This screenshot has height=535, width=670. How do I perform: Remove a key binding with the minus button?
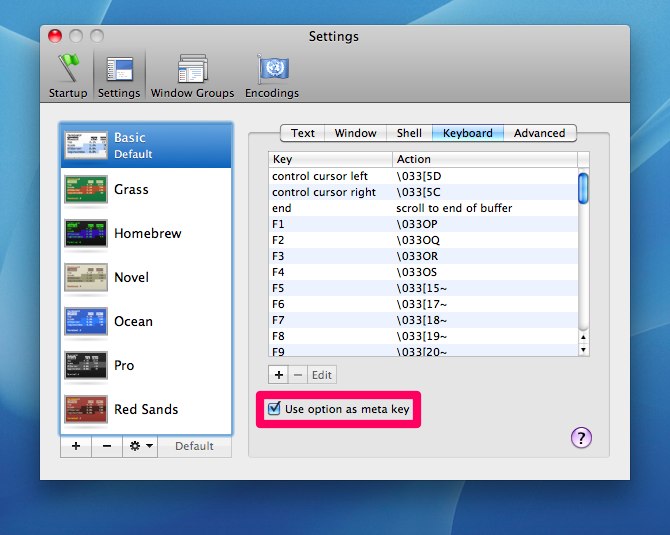[x=298, y=375]
